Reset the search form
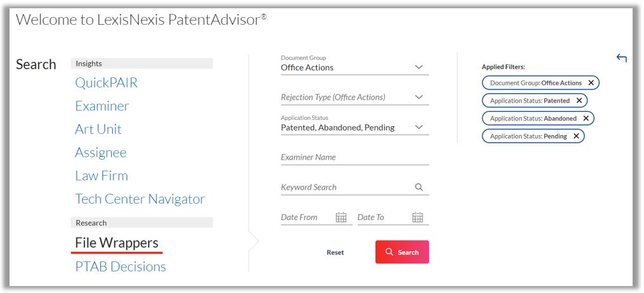Screen dimensions: 644x293 (x=335, y=252)
